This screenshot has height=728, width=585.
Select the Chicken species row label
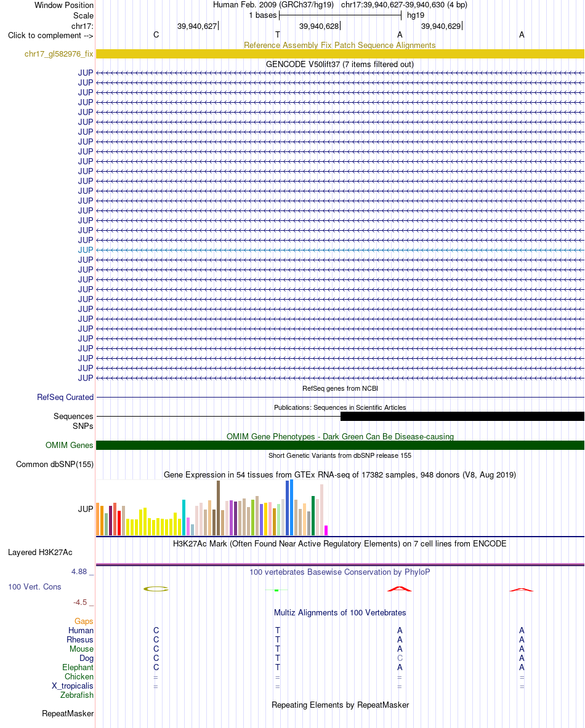[x=79, y=676]
